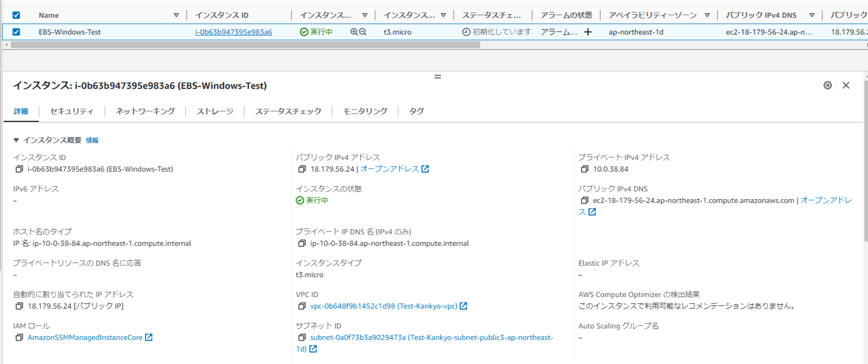Add alarm plus icon in table row
868x364 pixels.
click(x=588, y=32)
